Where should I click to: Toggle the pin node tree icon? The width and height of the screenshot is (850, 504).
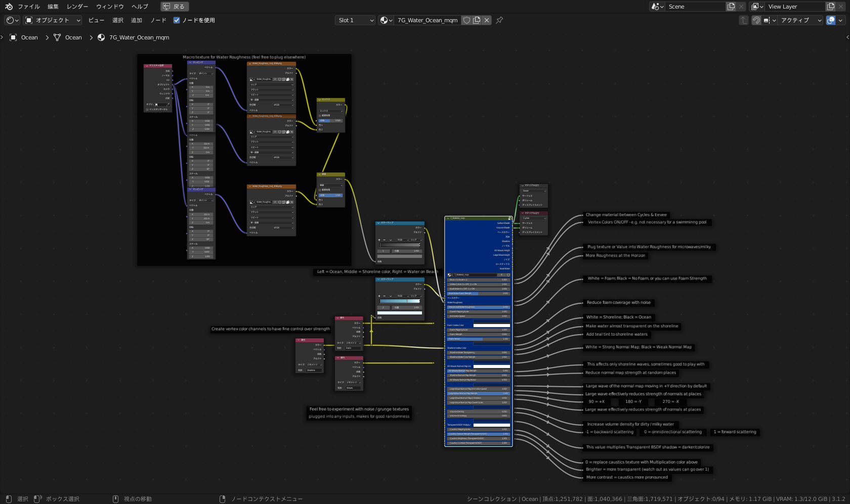click(499, 20)
